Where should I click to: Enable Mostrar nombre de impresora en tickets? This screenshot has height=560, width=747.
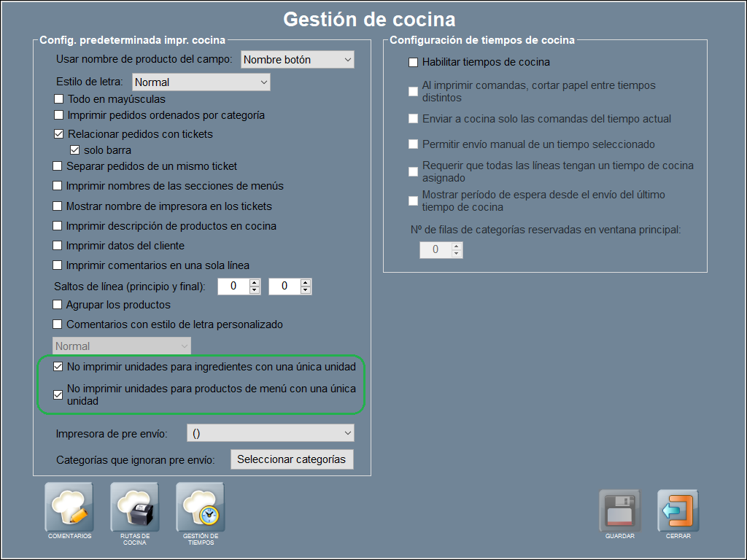tap(58, 206)
